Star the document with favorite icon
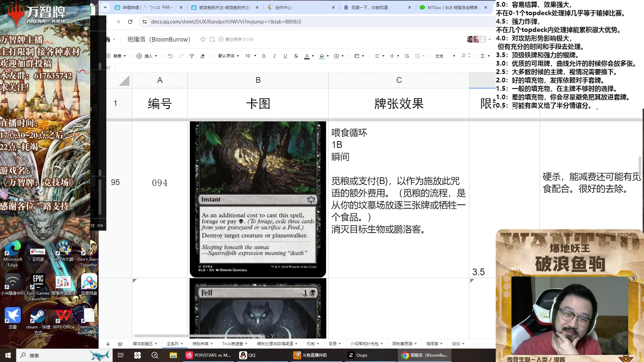Viewport: 644px width, 362px height. (x=203, y=39)
